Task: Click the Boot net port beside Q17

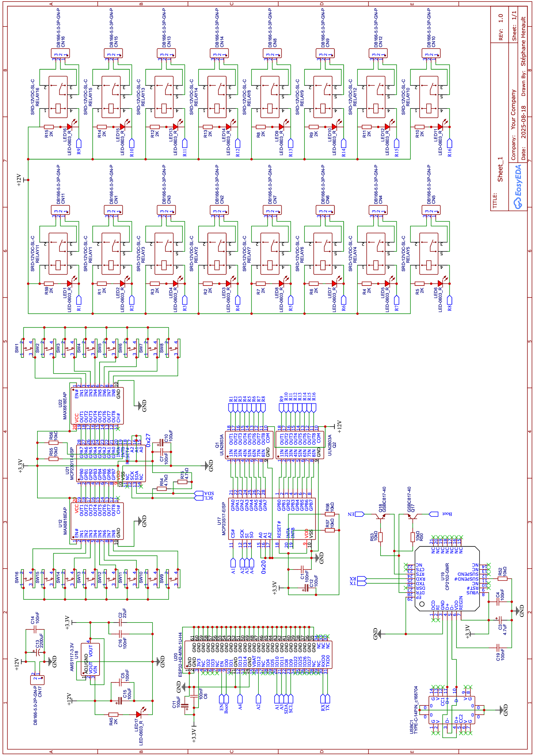Action: 433,514
